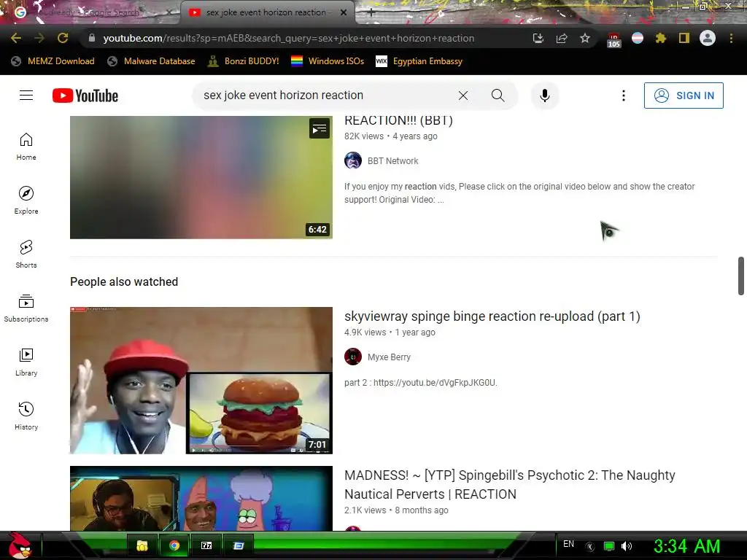The height and width of the screenshot is (560, 747).
Task: Click the browser forward arrow
Action: [x=39, y=38]
